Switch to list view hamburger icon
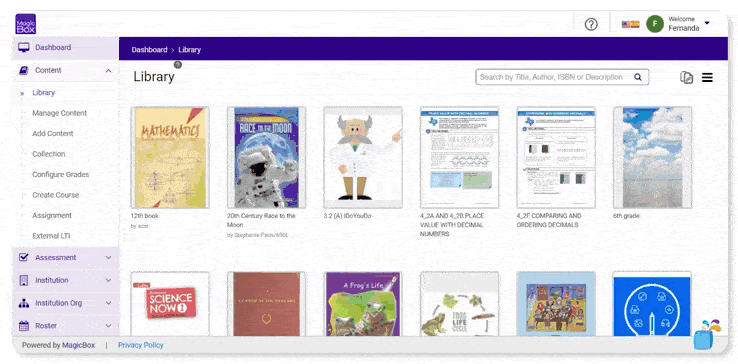Screen dimensions: 738x364 707,78
